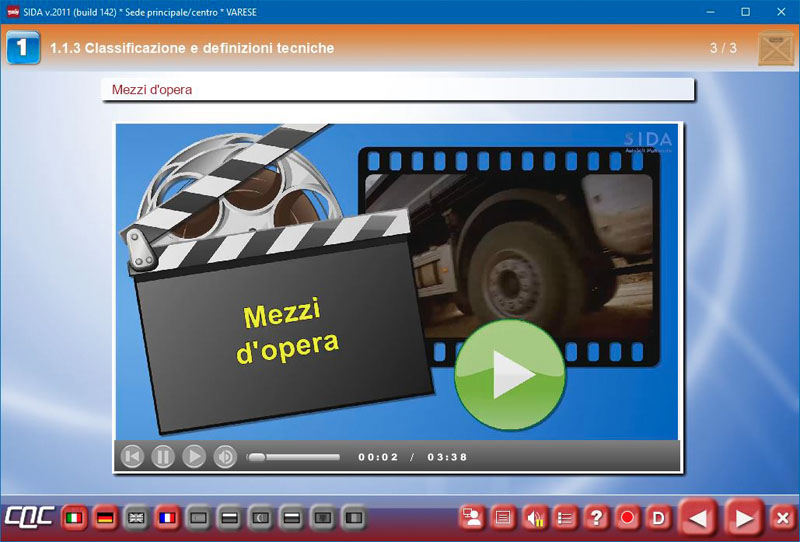Toggle audio with the speaker pause button

pyautogui.click(x=534, y=518)
